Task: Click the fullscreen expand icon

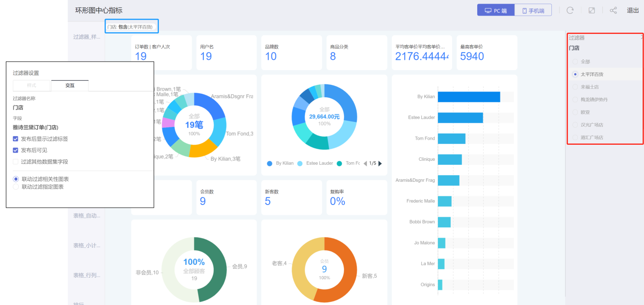Action: 592,10
